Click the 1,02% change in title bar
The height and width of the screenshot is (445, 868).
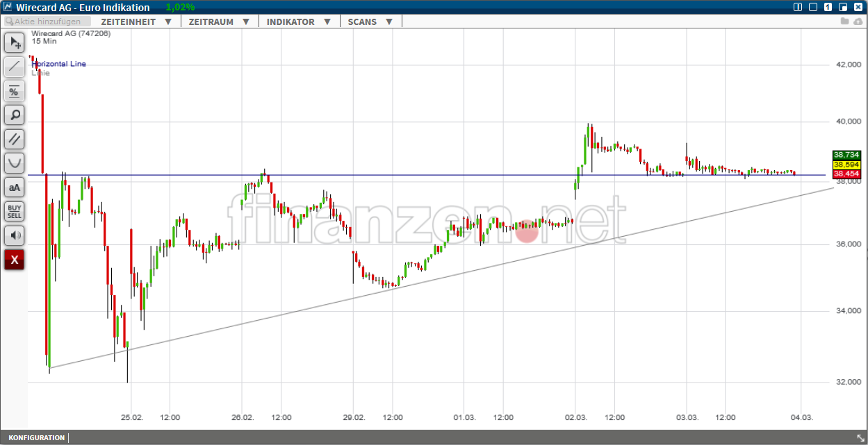point(180,7)
